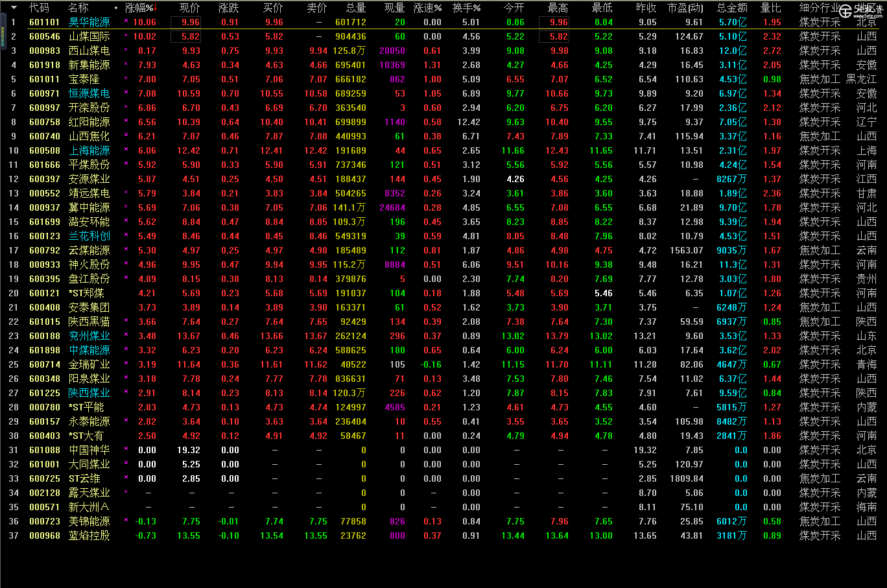Select the ST云维 stock name

(x=84, y=478)
